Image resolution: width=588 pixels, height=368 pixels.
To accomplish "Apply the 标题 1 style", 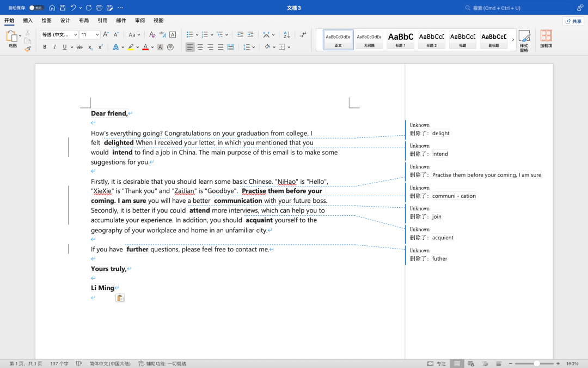I will (401, 39).
